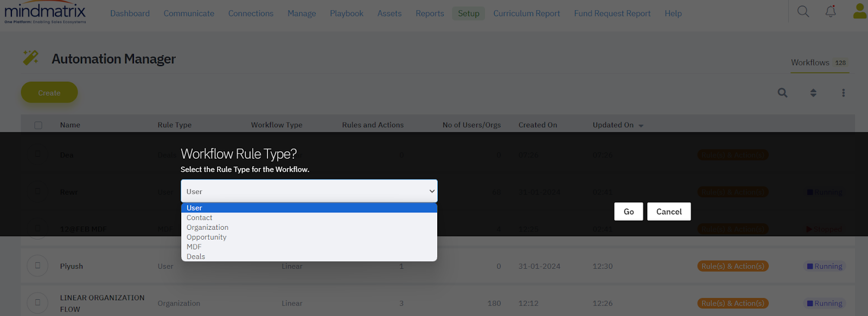Click the mindmatrix logo

[45, 12]
